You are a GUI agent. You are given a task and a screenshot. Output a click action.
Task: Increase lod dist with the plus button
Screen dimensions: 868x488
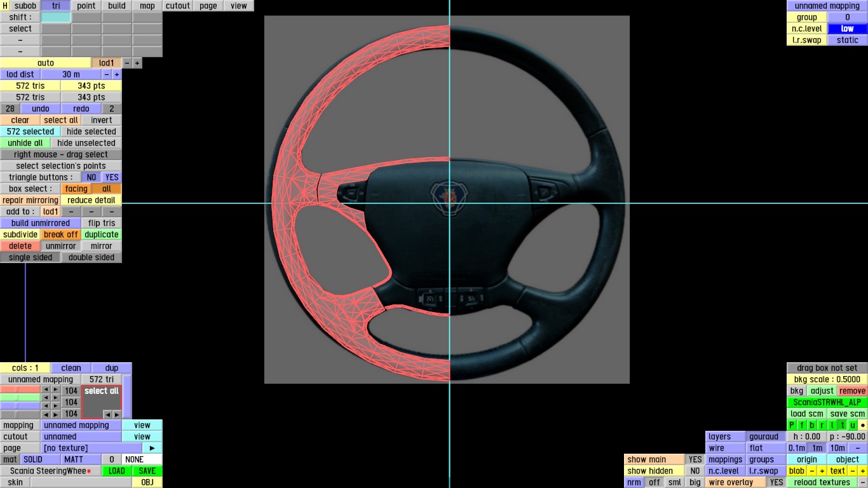coord(117,74)
